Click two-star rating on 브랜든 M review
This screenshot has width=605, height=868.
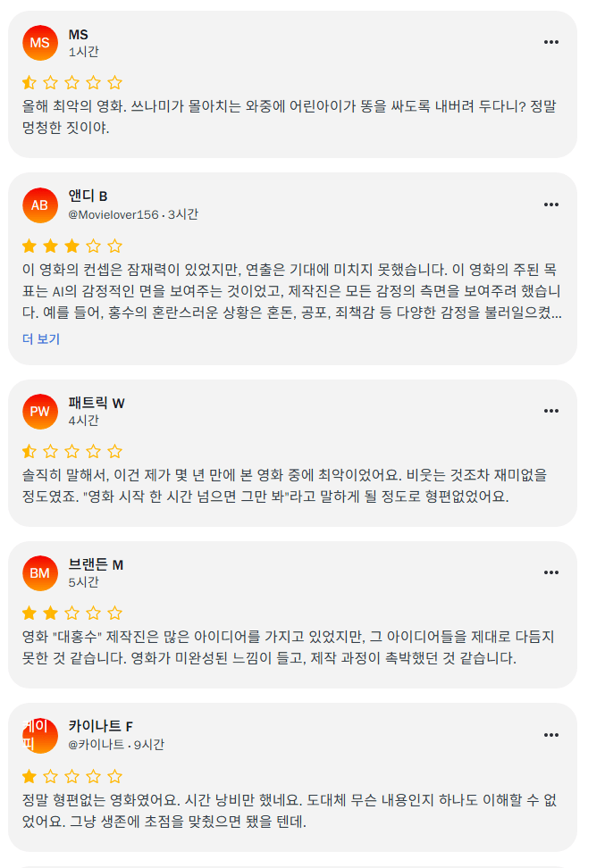(x=71, y=613)
